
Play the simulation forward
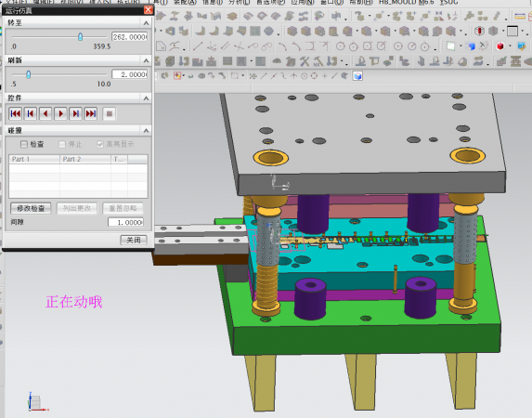coord(60,113)
